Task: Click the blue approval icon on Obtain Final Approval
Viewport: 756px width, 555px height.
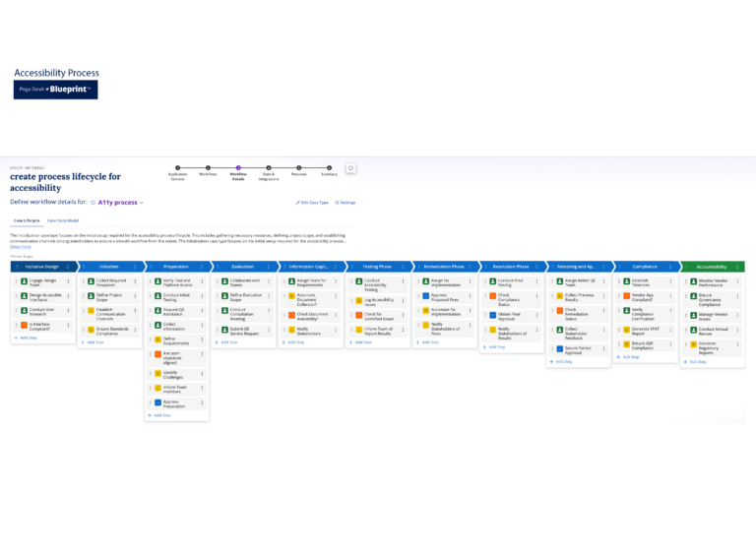Action: pos(493,316)
